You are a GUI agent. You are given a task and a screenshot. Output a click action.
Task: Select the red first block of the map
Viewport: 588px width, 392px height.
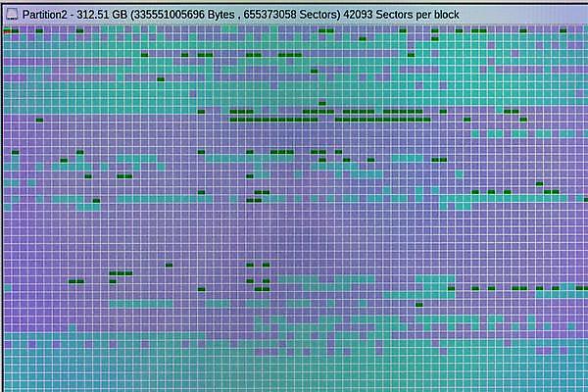pyautogui.click(x=6, y=30)
